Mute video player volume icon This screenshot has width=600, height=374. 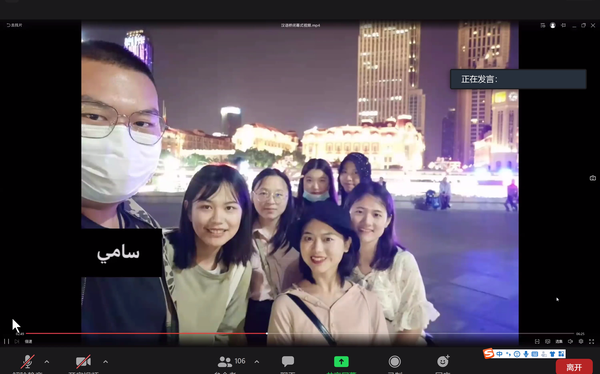570,341
